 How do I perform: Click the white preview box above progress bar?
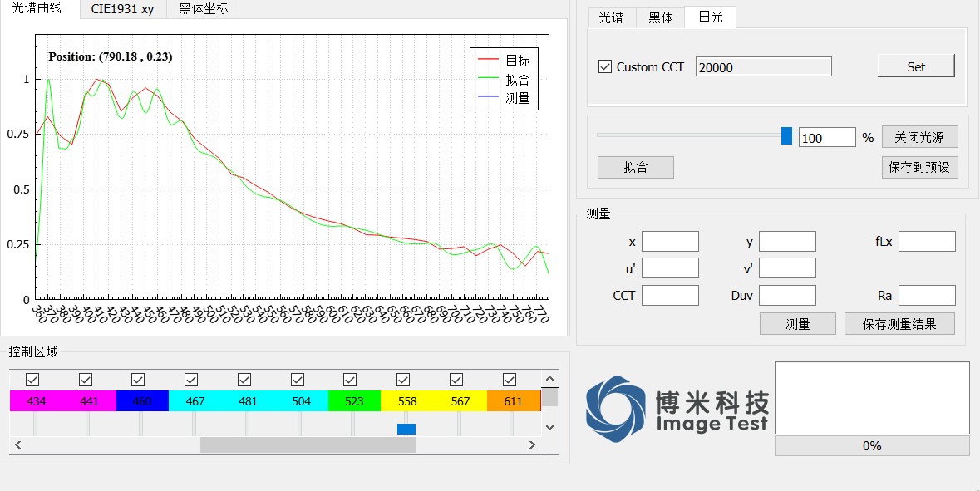click(x=872, y=398)
